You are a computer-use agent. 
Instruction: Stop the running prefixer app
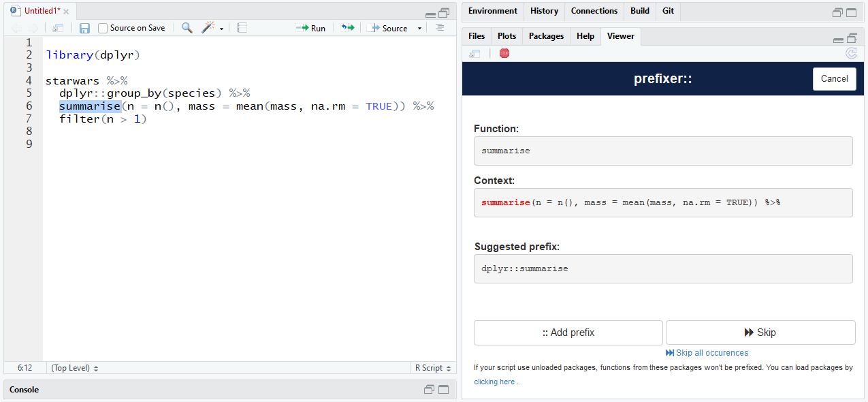pos(504,53)
